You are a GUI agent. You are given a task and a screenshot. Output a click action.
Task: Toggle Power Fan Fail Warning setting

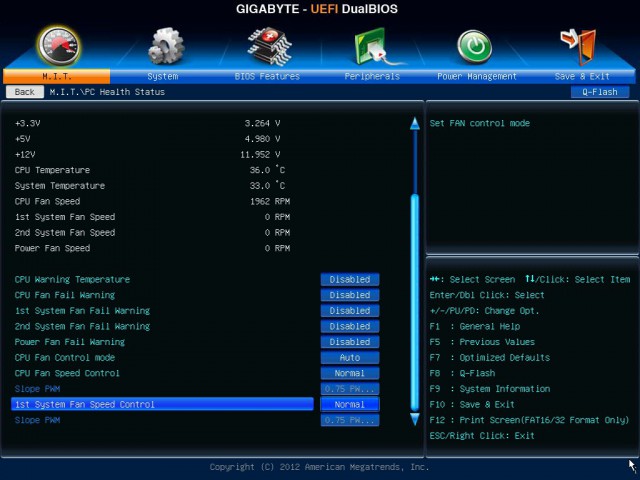(x=349, y=342)
